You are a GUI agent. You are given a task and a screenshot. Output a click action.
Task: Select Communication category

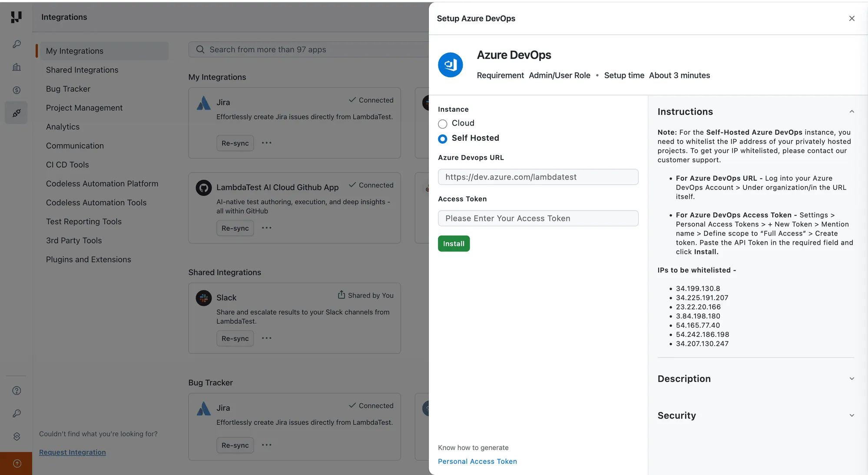pyautogui.click(x=75, y=146)
